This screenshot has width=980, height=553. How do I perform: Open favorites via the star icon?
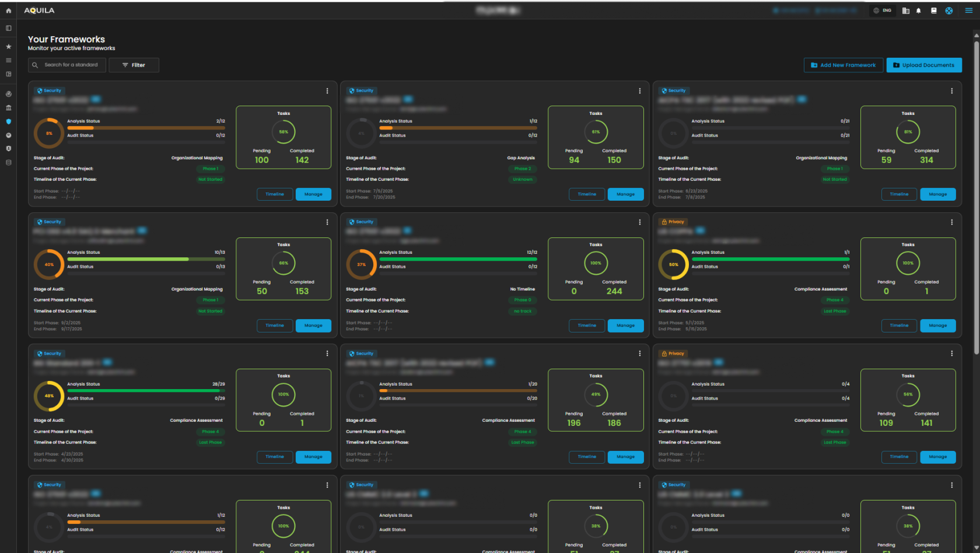pyautogui.click(x=8, y=47)
